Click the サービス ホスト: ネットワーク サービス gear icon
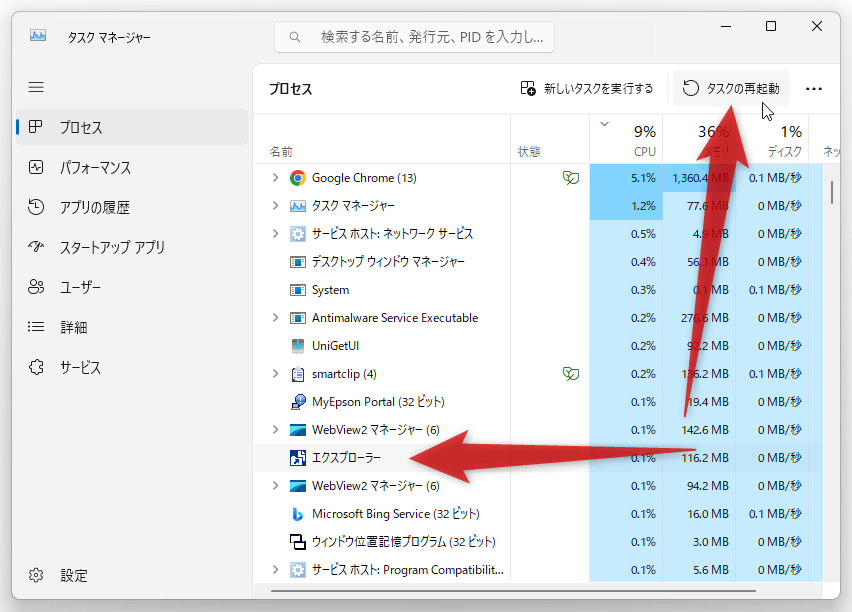This screenshot has width=852, height=612. [x=298, y=234]
